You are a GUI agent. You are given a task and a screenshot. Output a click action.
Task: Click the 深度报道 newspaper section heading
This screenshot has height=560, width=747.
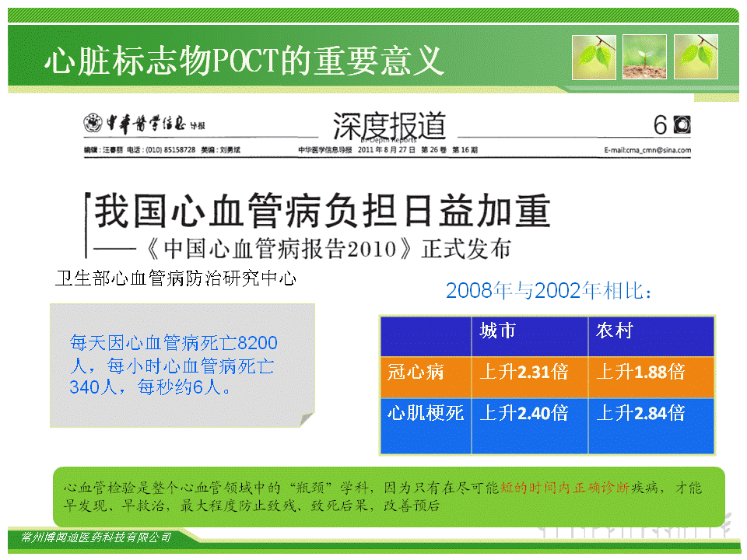click(389, 124)
